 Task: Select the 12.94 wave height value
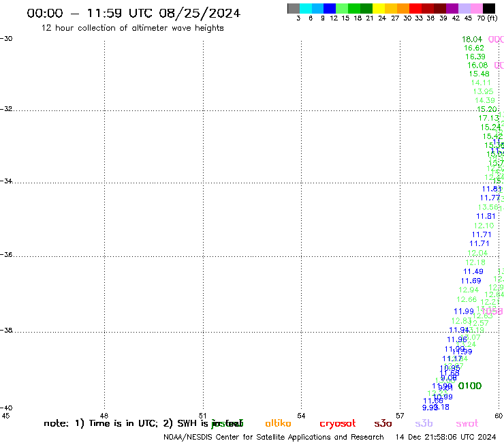469,290
